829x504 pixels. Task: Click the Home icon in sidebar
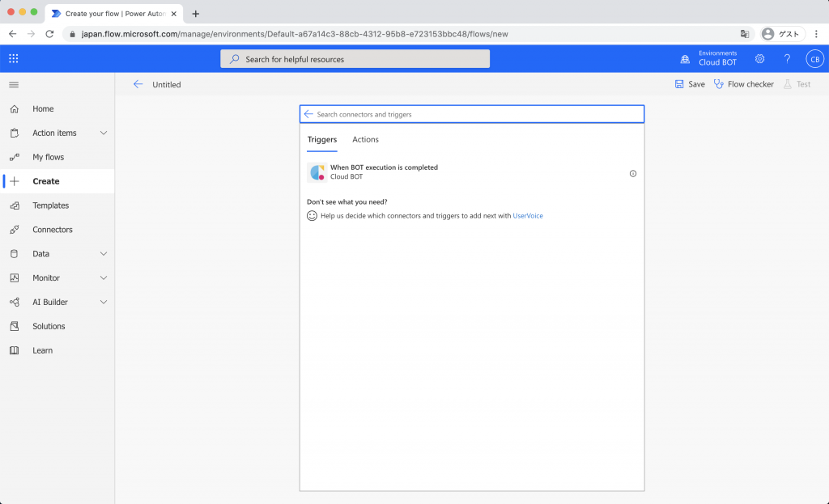tap(15, 109)
